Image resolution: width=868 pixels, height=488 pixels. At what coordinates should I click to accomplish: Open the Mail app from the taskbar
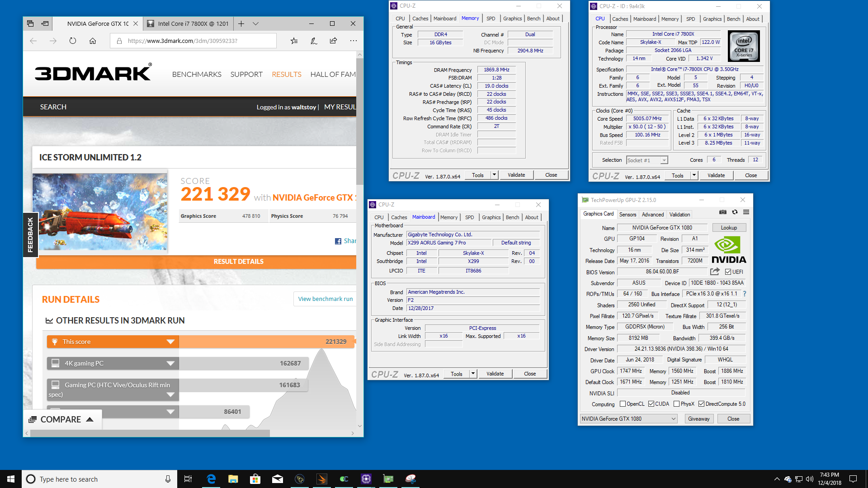(278, 479)
